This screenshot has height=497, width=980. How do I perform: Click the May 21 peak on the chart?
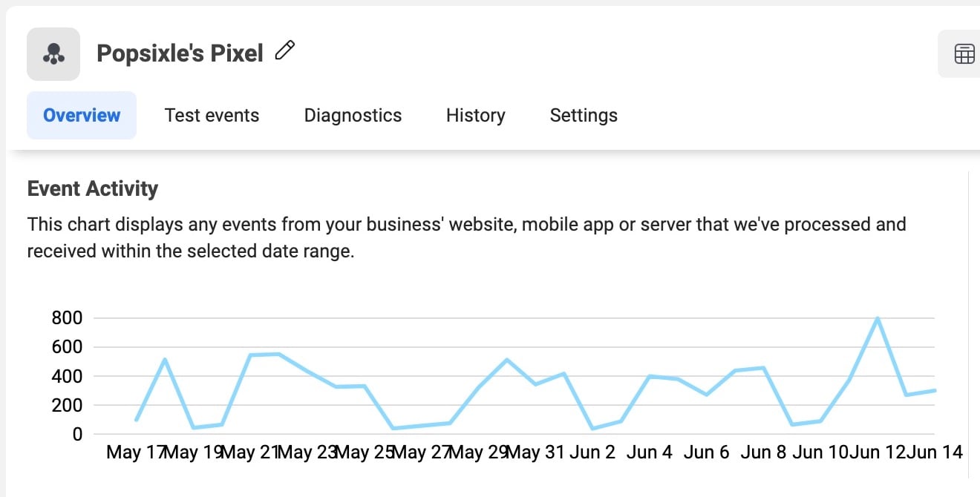(252, 354)
